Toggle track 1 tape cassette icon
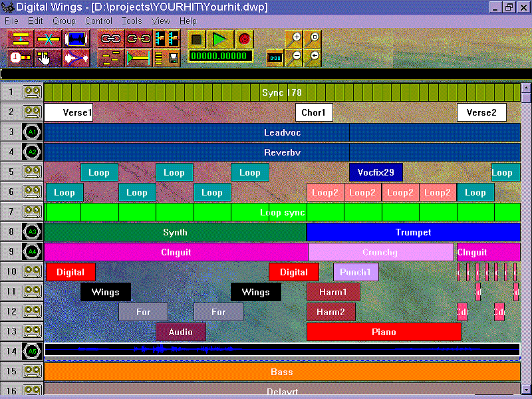The width and height of the screenshot is (532, 399). coord(32,92)
